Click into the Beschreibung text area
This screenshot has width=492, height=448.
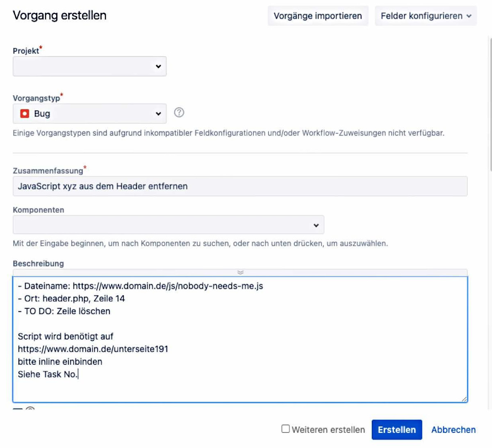240,339
